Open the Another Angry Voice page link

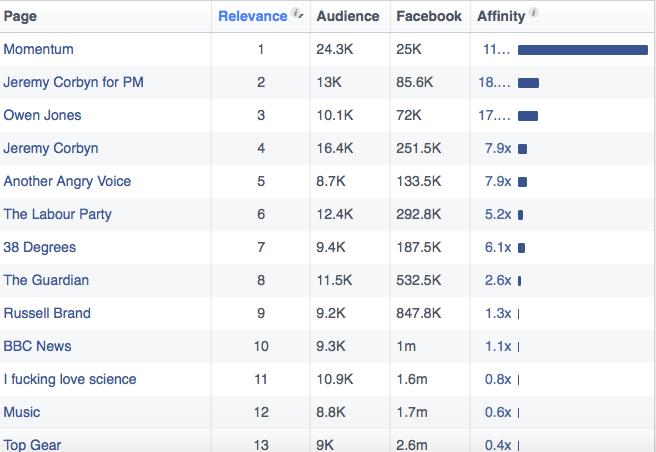(x=67, y=181)
